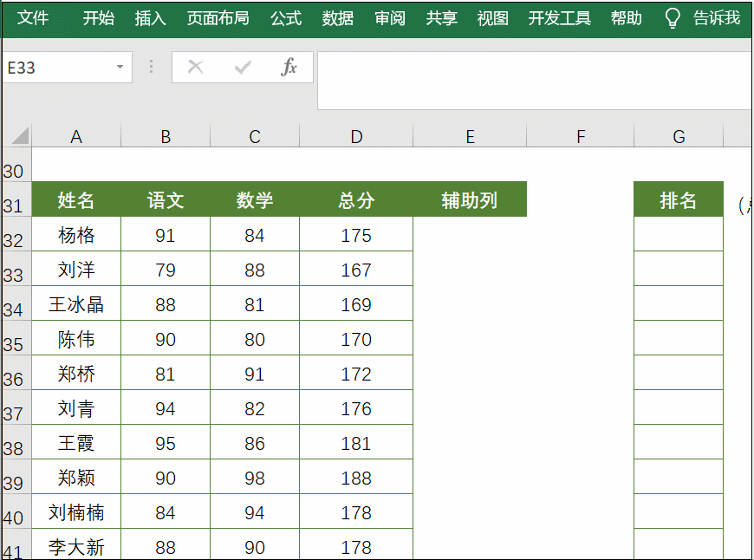Viewport: 754px width, 560px height.
Task: Click the 姓名 header cell
Action: 76,199
